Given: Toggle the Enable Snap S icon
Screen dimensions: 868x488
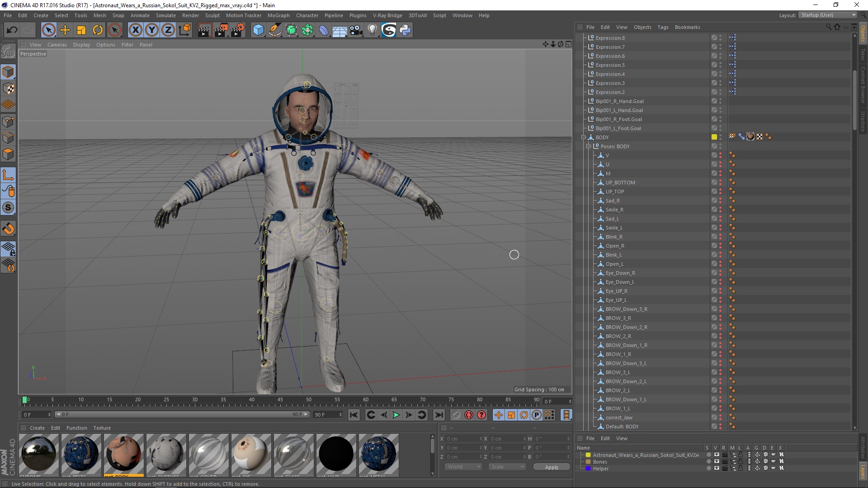Looking at the screenshot, I should coord(8,207).
